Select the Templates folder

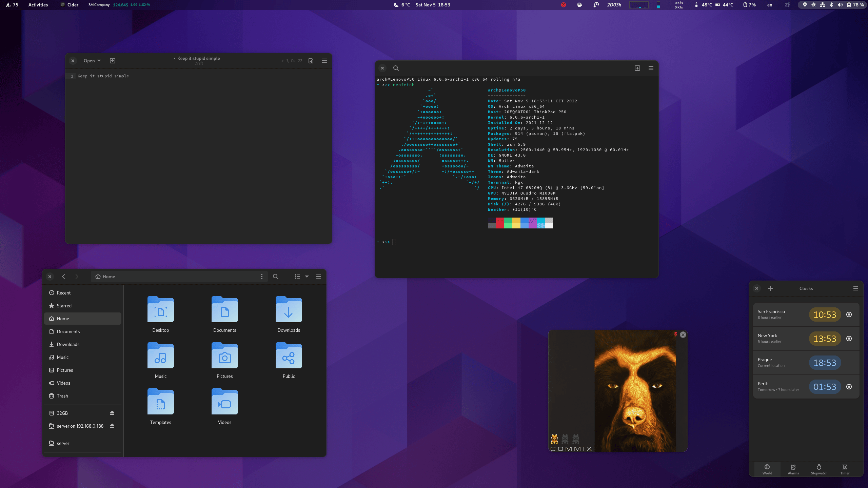(x=161, y=406)
